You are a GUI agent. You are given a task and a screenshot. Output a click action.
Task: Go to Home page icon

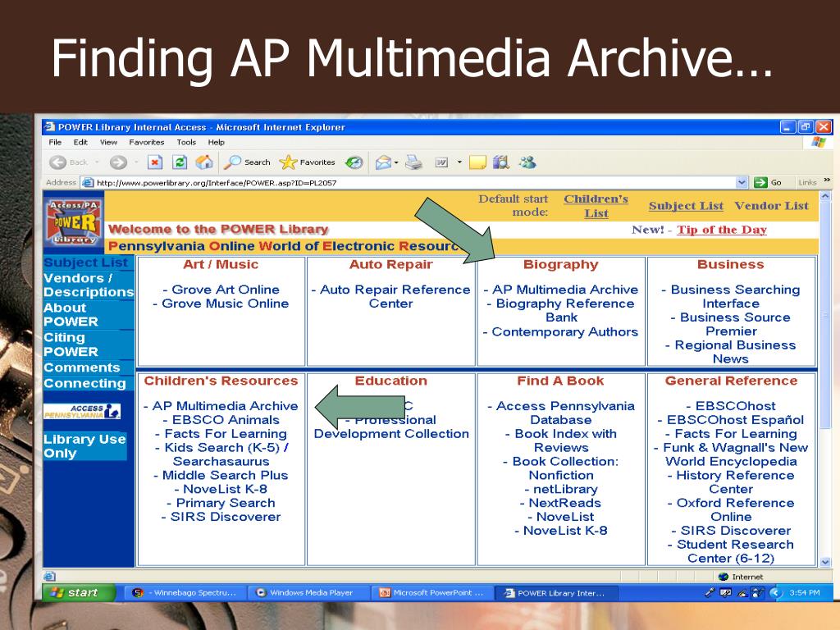pyautogui.click(x=204, y=162)
